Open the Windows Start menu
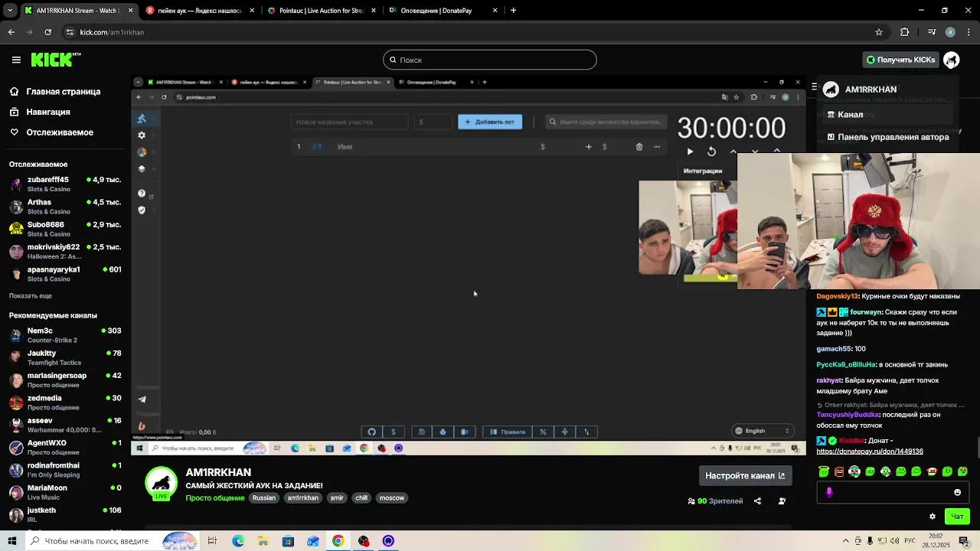The width and height of the screenshot is (980, 551). tap(11, 541)
